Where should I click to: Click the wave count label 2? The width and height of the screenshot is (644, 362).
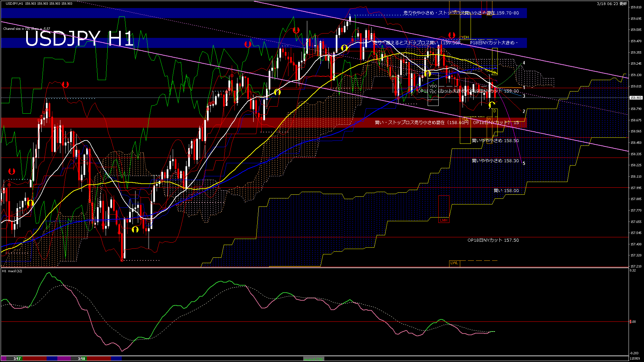(x=524, y=112)
